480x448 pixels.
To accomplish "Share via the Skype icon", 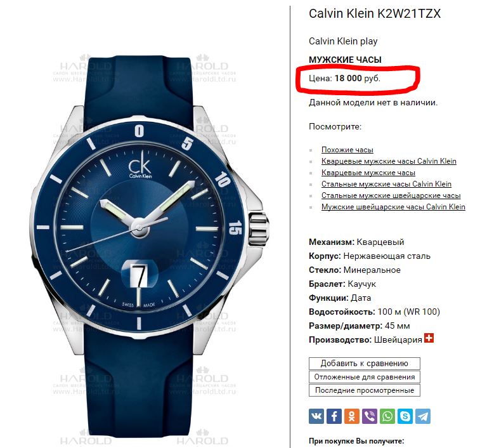I will [405, 416].
